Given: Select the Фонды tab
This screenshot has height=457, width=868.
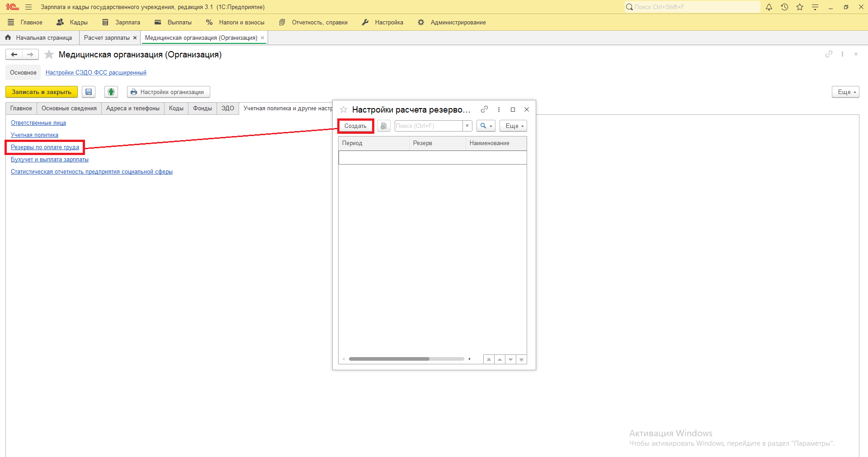Looking at the screenshot, I should tap(203, 108).
